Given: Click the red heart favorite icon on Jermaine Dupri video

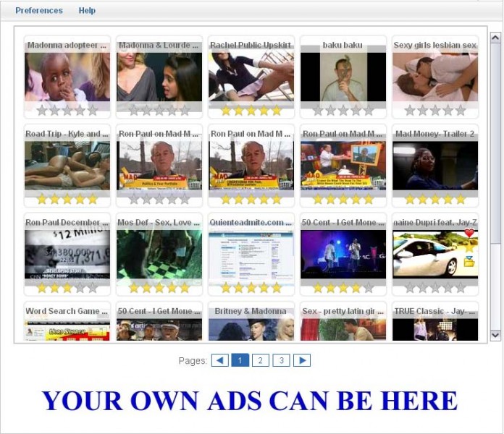Looking at the screenshot, I should click(x=469, y=234).
